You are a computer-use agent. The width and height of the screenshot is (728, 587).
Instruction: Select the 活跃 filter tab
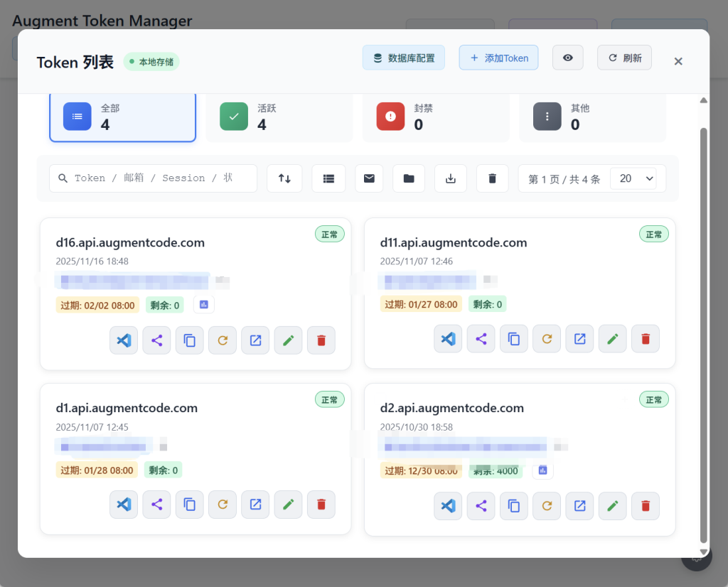pos(279,117)
